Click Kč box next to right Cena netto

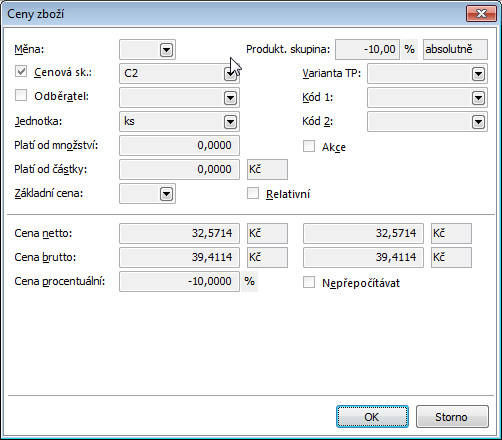(451, 233)
